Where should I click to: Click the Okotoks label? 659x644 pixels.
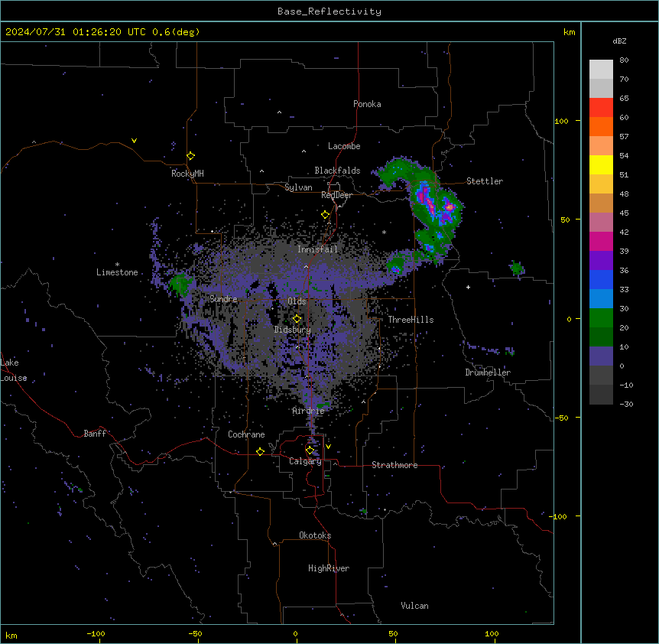pyautogui.click(x=315, y=535)
